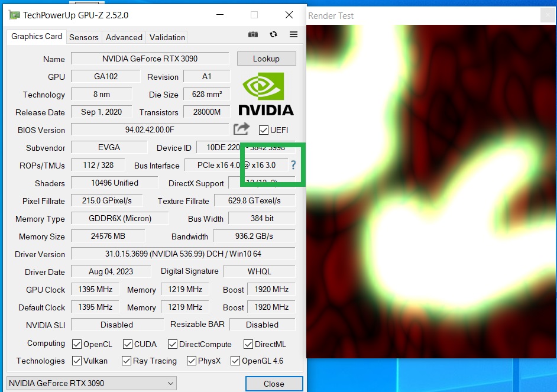557x392 pixels.
Task: Open the hamburger menu in GPU-Z
Action: click(293, 34)
